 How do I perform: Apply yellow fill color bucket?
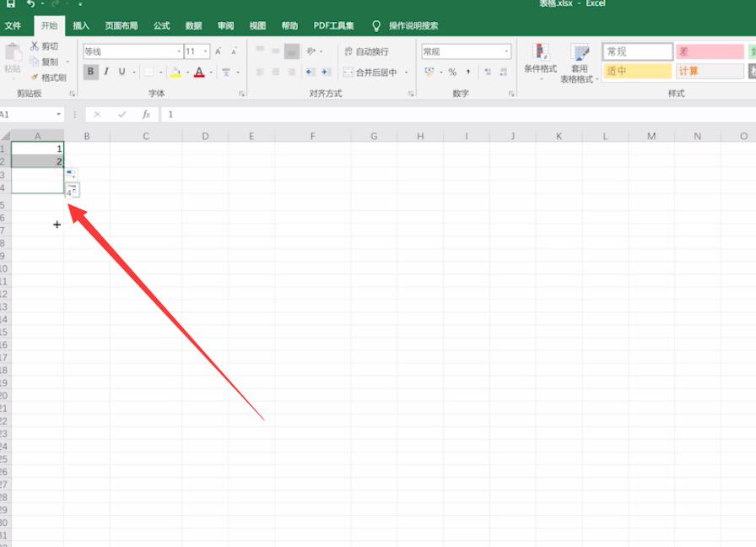pos(176,73)
